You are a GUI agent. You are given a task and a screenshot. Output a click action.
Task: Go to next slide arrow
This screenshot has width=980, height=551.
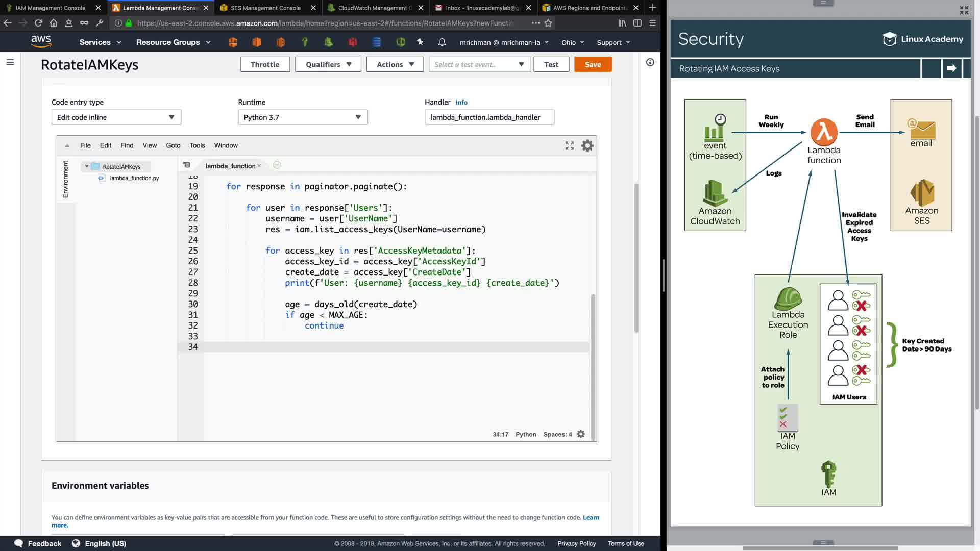(951, 68)
